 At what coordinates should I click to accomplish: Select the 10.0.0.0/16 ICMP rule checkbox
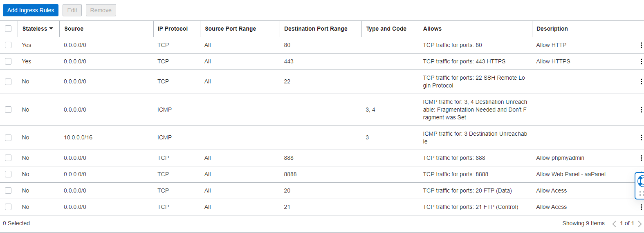(x=8, y=138)
